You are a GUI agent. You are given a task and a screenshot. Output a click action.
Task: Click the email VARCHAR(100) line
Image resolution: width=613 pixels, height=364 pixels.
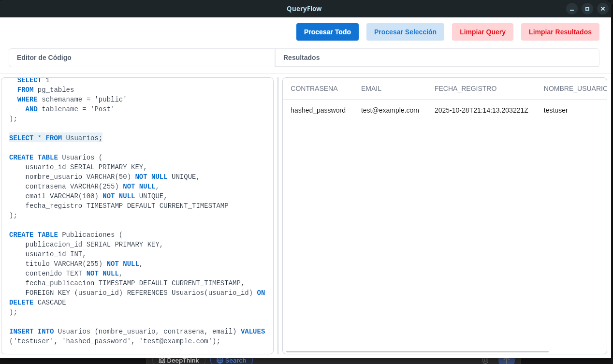(96, 196)
